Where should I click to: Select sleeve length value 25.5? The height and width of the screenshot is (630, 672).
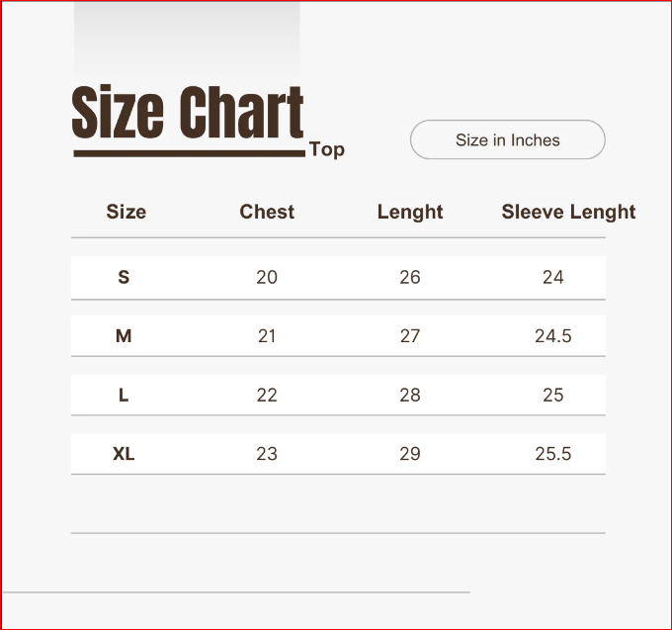553,455
